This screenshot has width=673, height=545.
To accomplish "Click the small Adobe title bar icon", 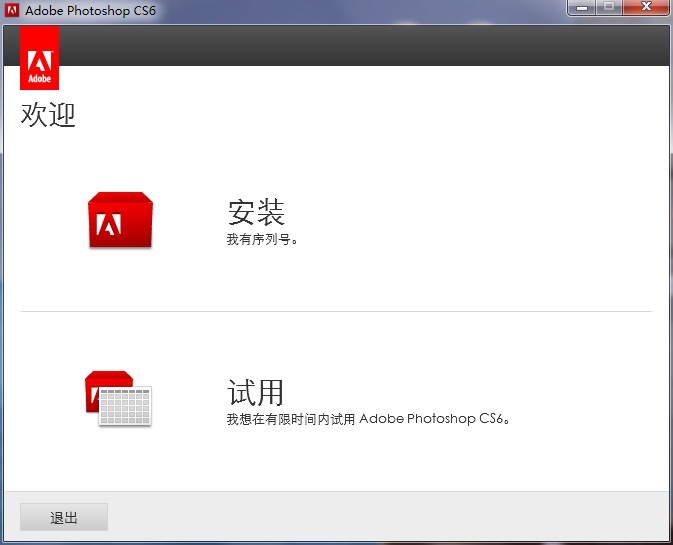I will (12, 10).
